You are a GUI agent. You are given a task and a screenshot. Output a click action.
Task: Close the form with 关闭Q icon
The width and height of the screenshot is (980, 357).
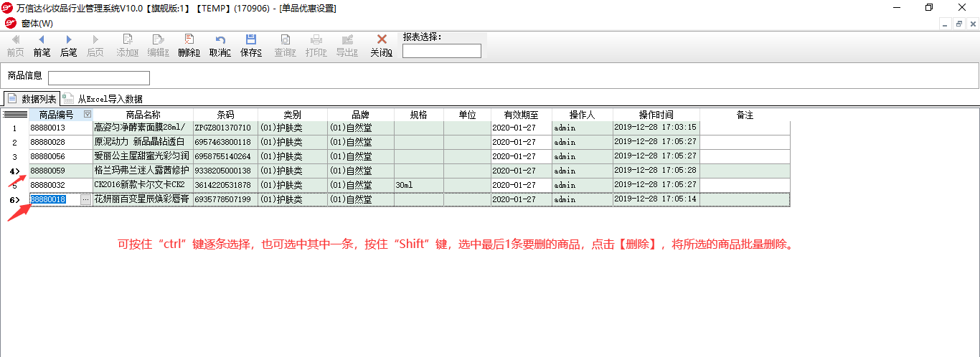pyautogui.click(x=382, y=46)
